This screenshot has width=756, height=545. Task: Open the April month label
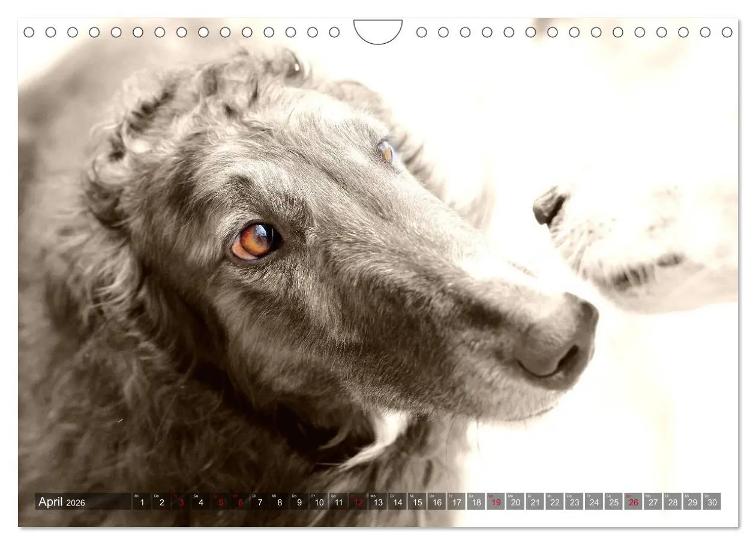[52, 501]
